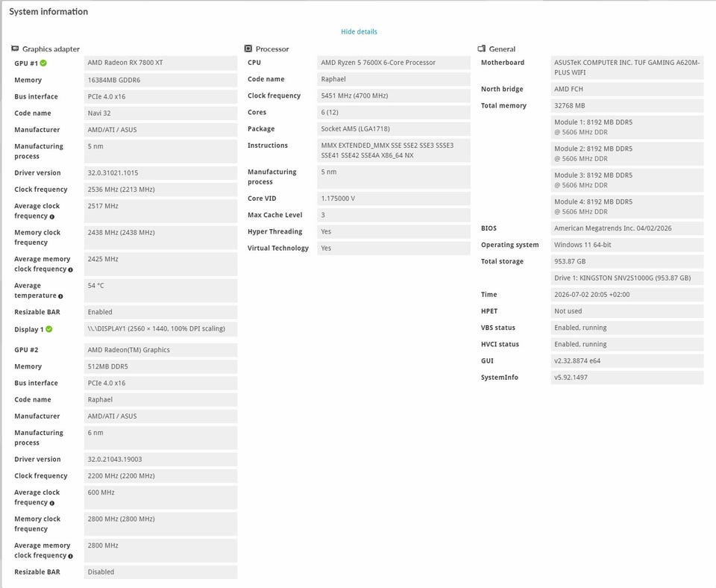The width and height of the screenshot is (716, 588).
Task: Click info icon for GPU #1 Average clock frequency
Action: click(52, 216)
